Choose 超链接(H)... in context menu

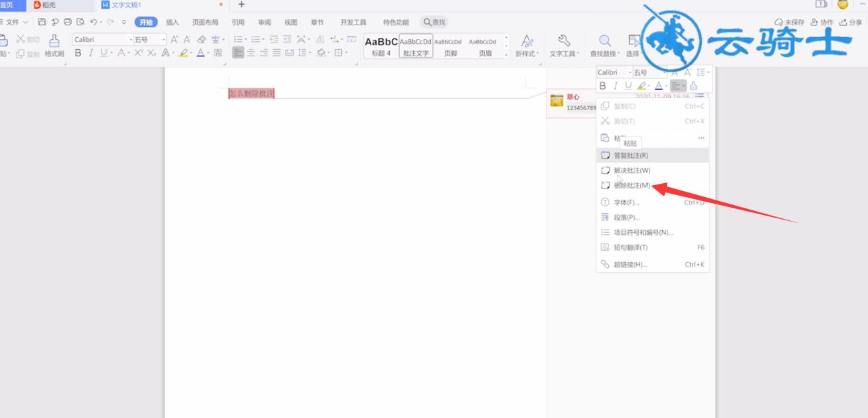[653, 264]
